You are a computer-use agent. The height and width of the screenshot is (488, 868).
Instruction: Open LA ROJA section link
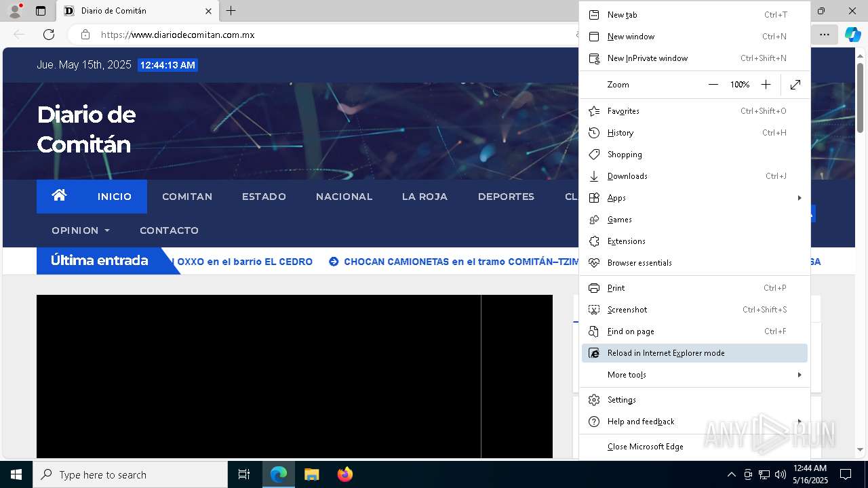coord(425,197)
